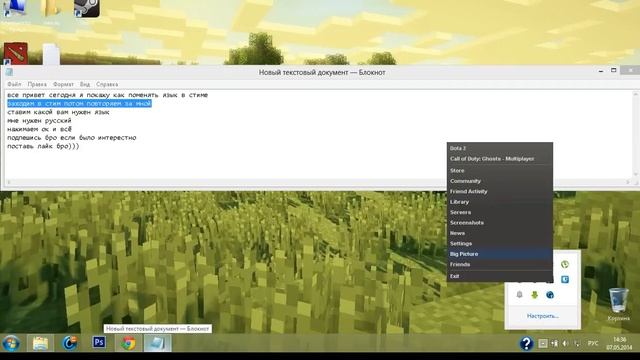
Task: Click the line "мне нужен русский"
Action: coord(39,121)
